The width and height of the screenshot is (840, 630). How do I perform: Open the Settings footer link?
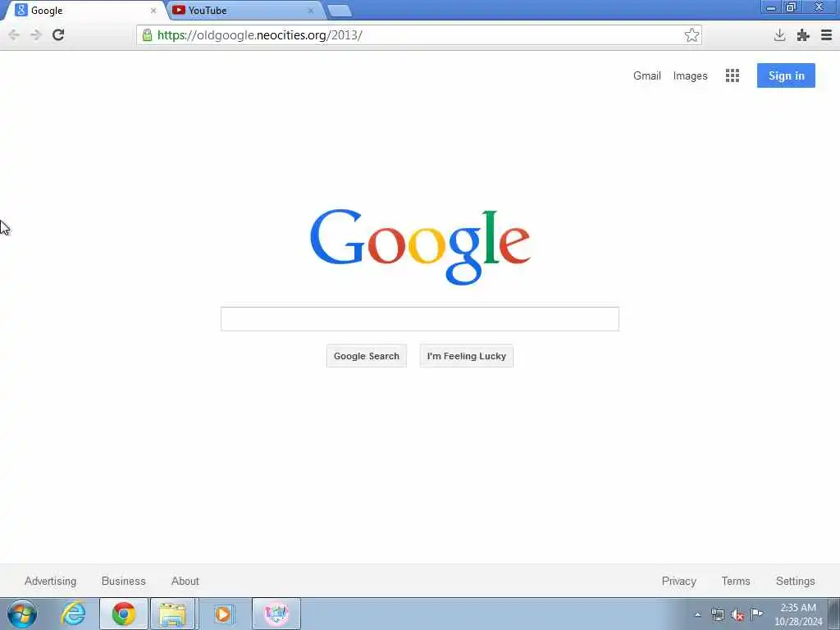click(795, 582)
